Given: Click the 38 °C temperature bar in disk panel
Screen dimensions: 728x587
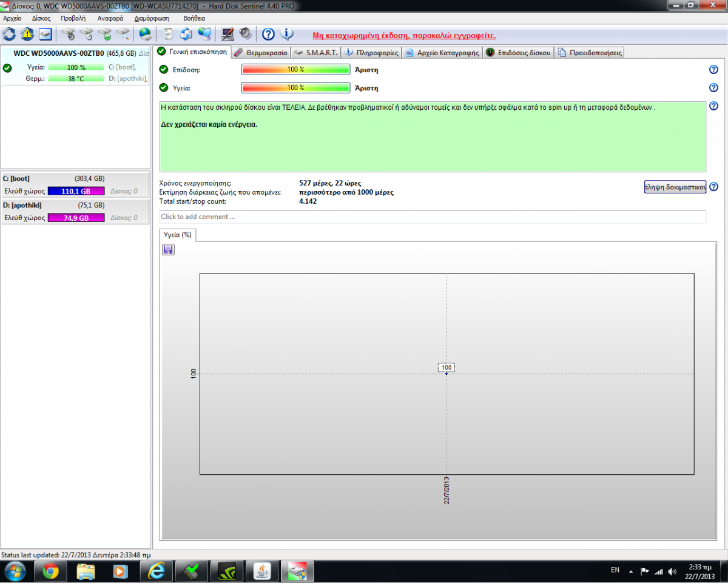Looking at the screenshot, I should click(76, 79).
